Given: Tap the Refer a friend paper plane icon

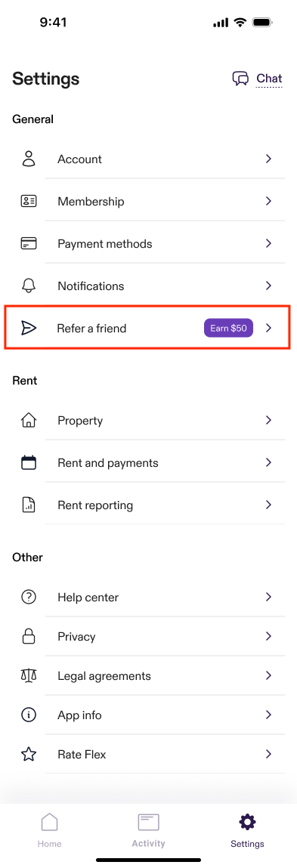Looking at the screenshot, I should [x=28, y=329].
